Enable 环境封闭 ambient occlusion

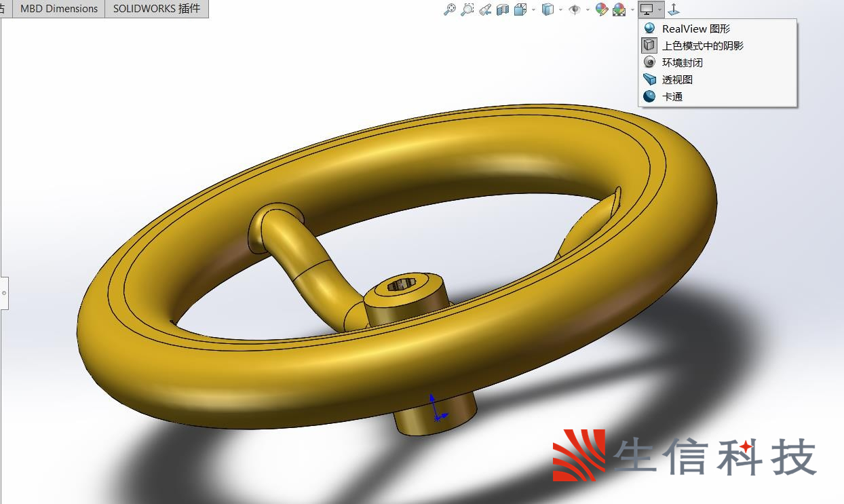(x=682, y=62)
